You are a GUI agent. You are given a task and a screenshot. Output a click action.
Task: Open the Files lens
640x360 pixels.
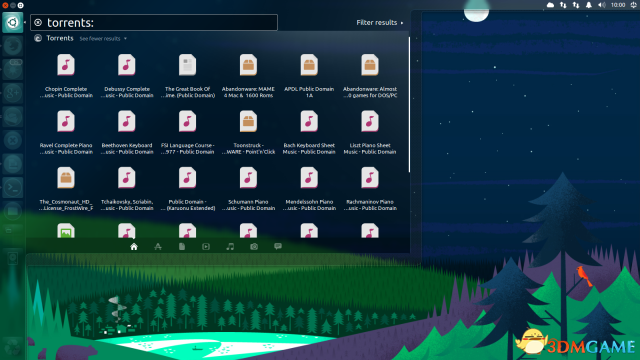182,247
